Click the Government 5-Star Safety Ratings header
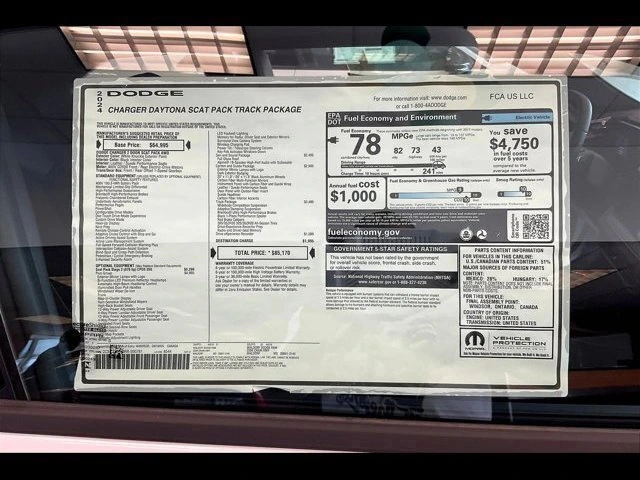 tap(391, 248)
